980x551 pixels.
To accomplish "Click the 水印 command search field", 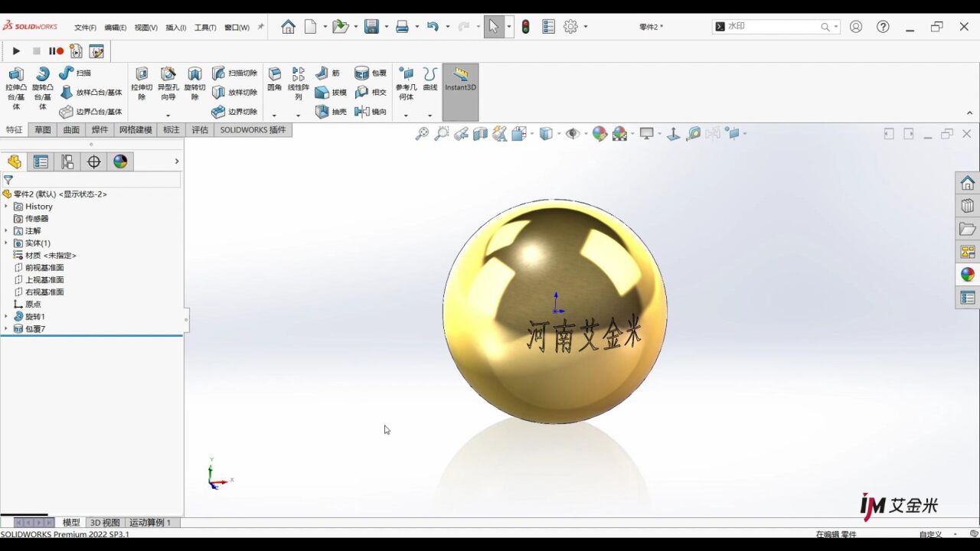I will (x=776, y=27).
